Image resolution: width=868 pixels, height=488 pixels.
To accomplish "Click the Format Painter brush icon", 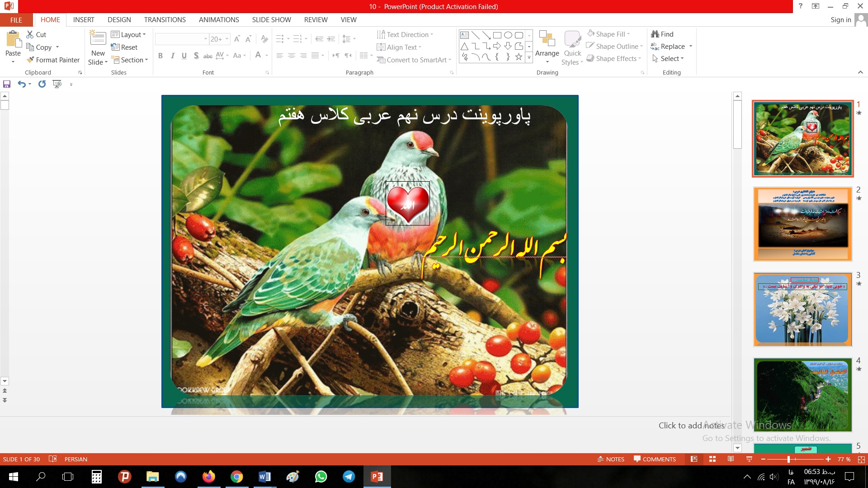I will click(31, 60).
